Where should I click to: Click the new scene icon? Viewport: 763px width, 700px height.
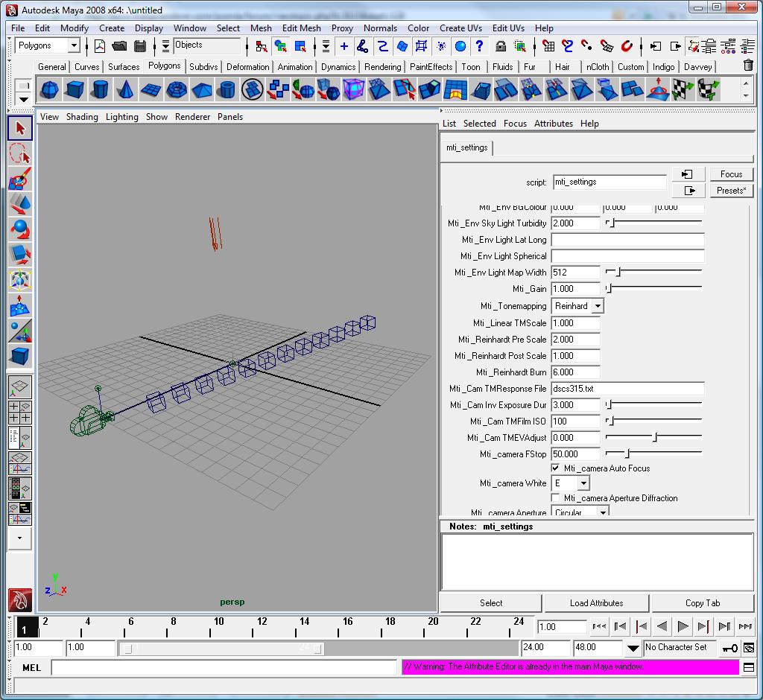coord(100,46)
